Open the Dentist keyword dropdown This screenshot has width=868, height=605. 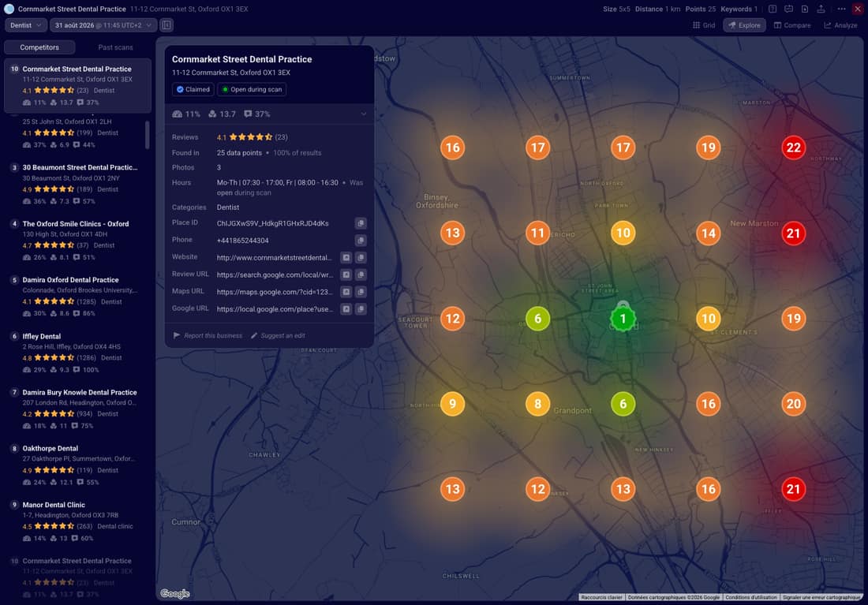pos(25,25)
